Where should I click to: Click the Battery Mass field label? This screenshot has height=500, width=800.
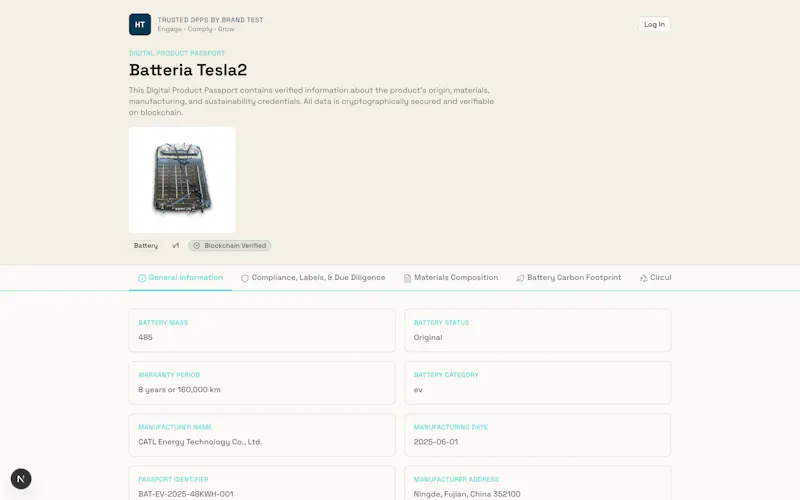tap(163, 323)
